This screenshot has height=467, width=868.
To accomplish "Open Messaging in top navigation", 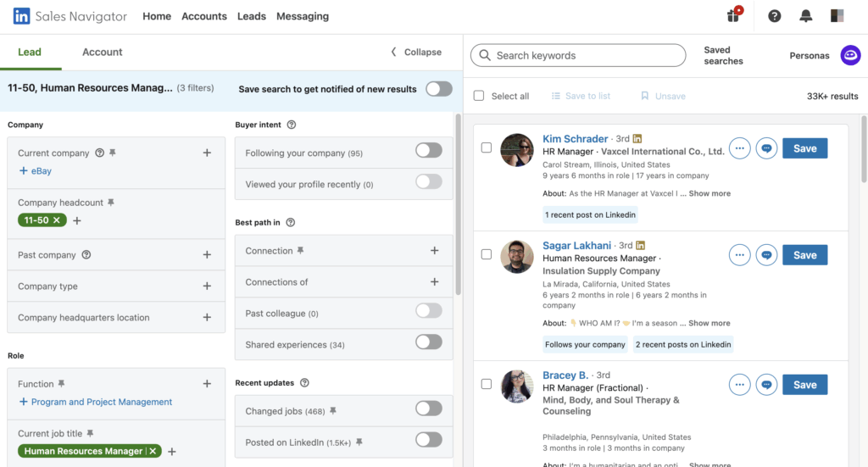I will click(x=303, y=16).
